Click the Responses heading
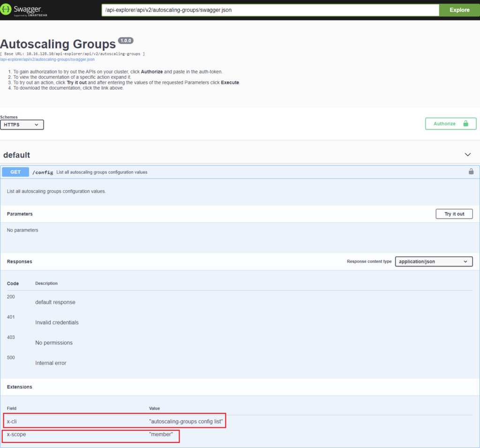480x448 pixels. 19,261
